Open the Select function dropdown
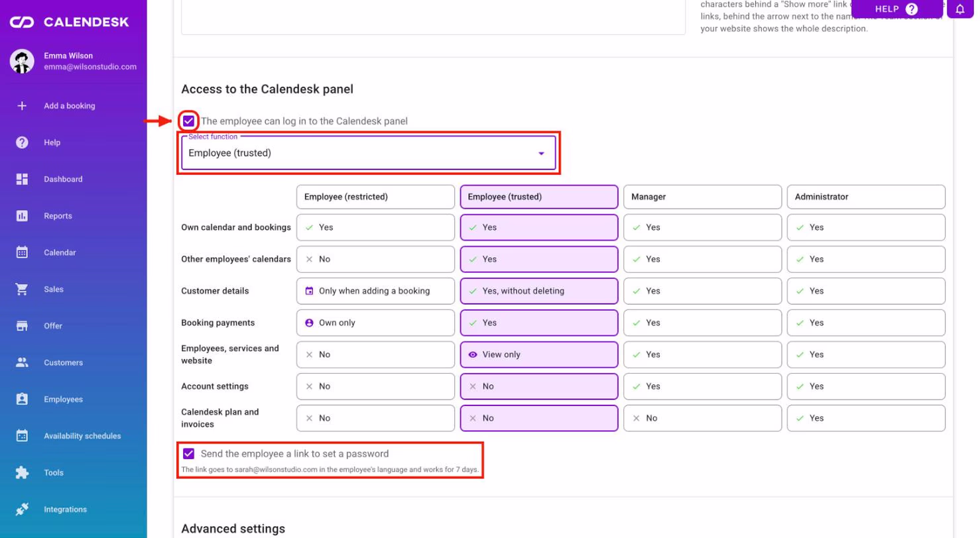The height and width of the screenshot is (538, 980). click(x=369, y=153)
